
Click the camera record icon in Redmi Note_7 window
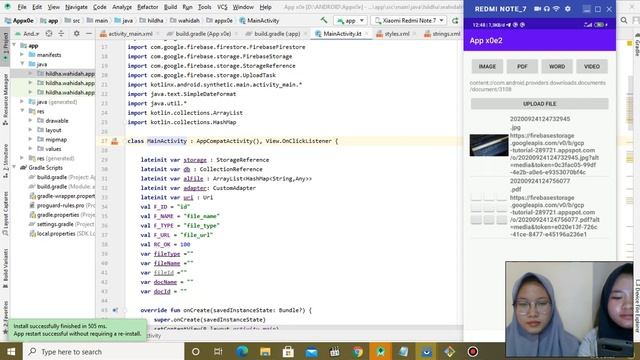click(x=537, y=9)
